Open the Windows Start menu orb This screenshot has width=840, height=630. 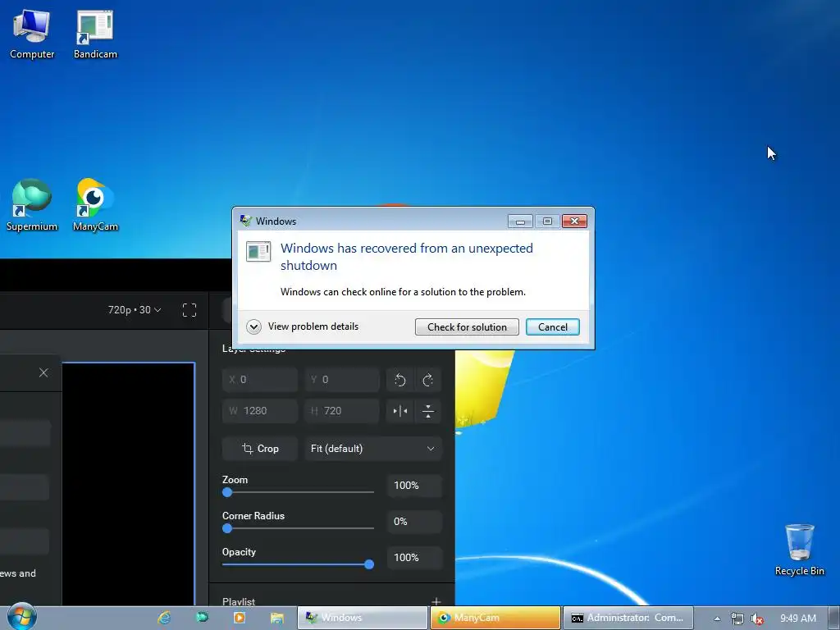21,617
